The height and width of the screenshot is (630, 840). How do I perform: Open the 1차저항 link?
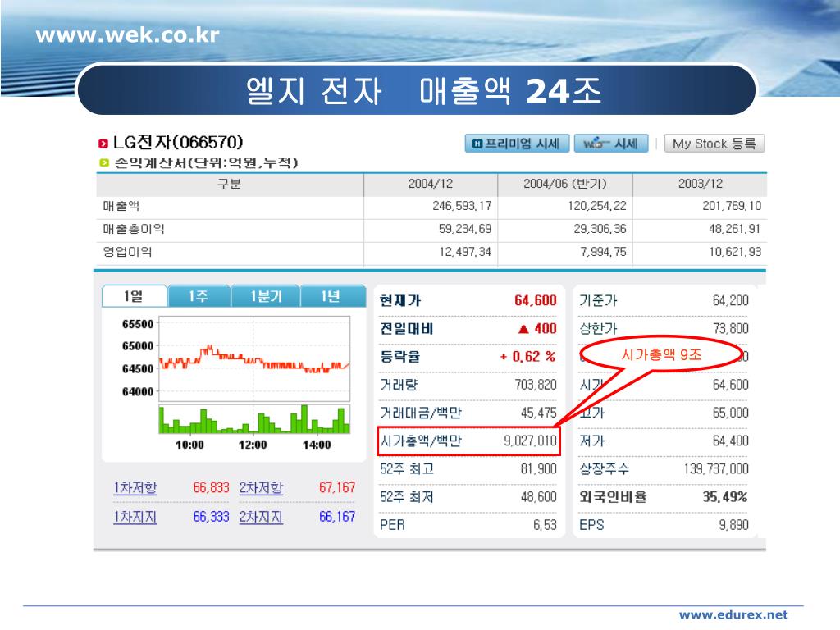point(135,487)
